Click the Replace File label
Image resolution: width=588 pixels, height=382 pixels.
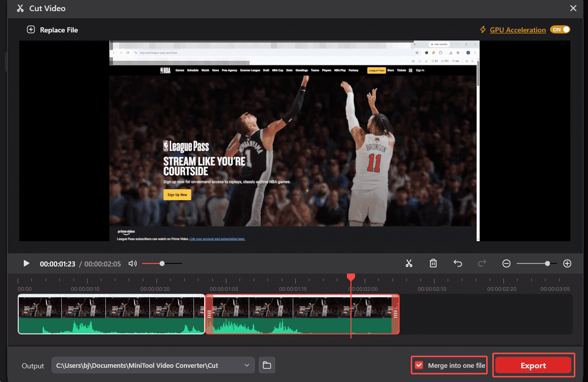(59, 30)
